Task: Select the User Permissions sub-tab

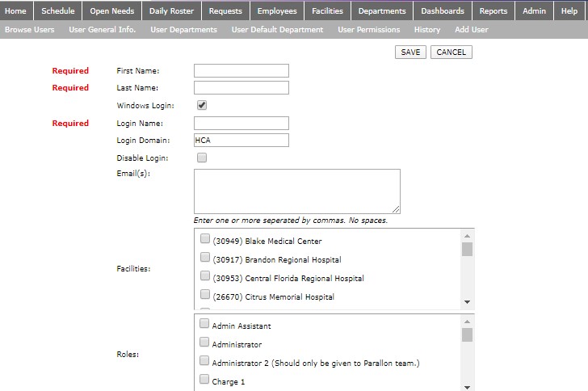Action: (368, 30)
